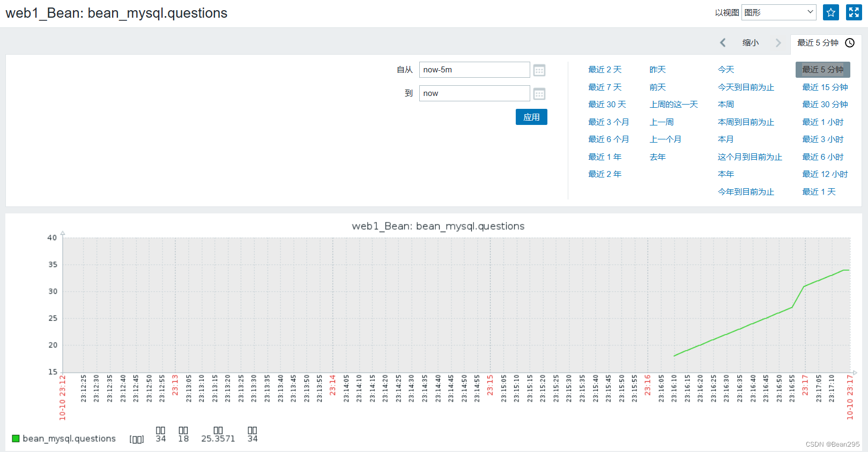Select 最近 1 天 time range
Image resolution: width=868 pixels, height=452 pixels.
click(x=819, y=192)
